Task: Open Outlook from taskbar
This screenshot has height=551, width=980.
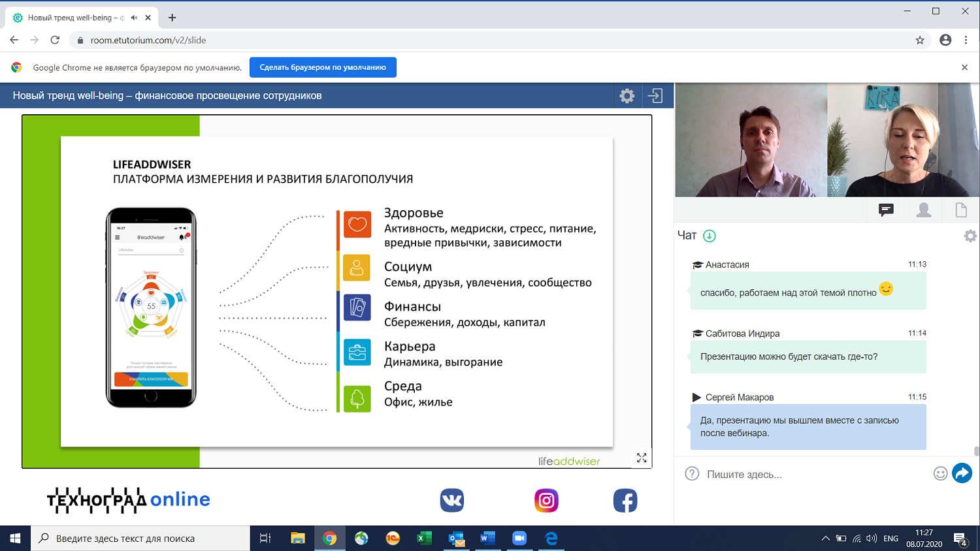Action: tap(456, 539)
